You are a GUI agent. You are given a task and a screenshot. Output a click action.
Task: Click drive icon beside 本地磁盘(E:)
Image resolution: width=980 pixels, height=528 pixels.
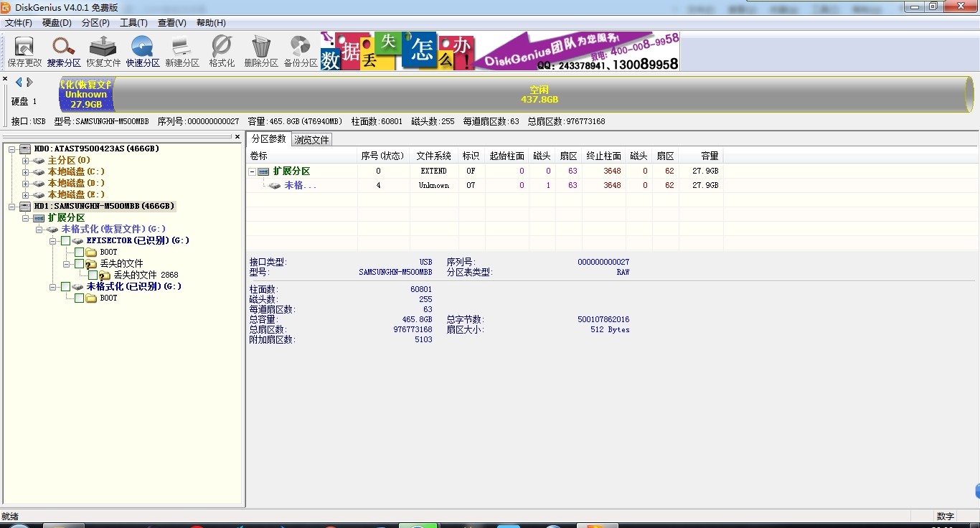point(39,195)
